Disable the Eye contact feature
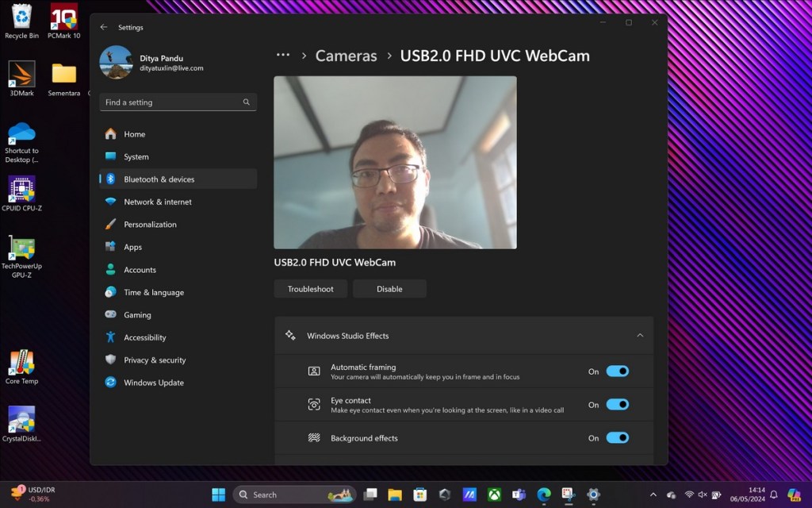 tap(617, 404)
